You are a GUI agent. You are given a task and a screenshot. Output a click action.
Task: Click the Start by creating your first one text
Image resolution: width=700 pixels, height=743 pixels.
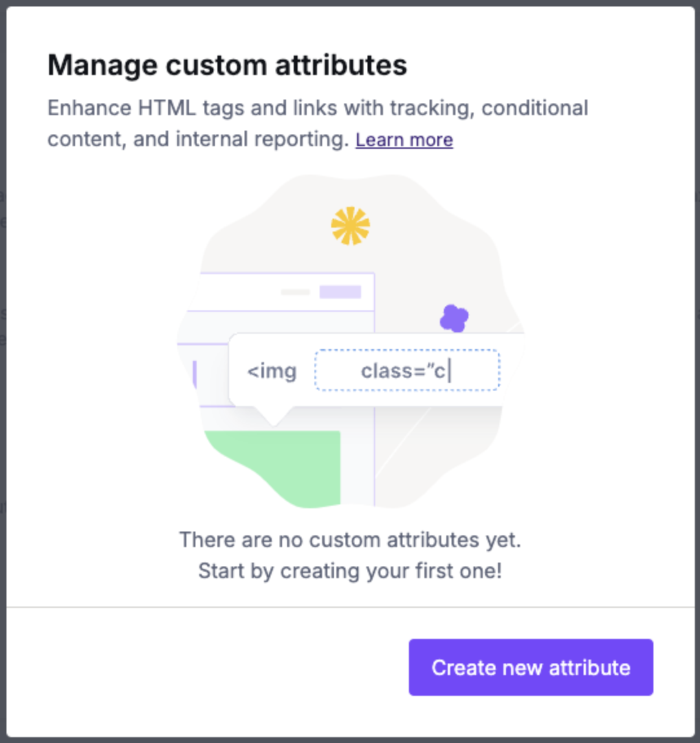click(350, 571)
